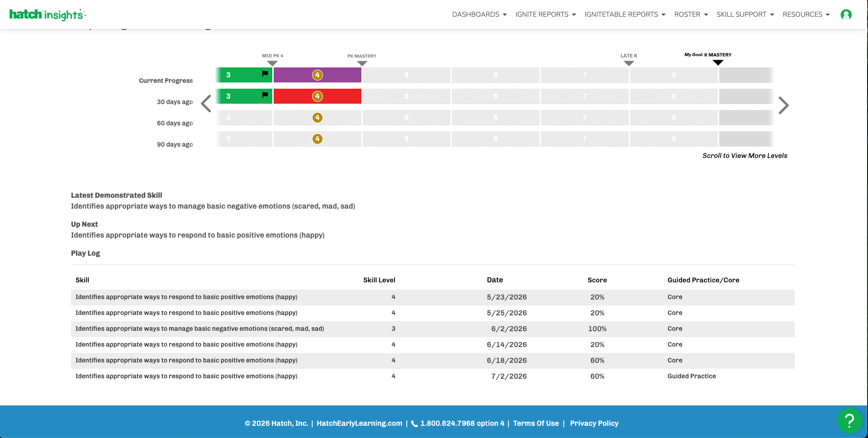868x438 pixels.
Task: Go to previous levels with left chevron
Action: tap(206, 104)
